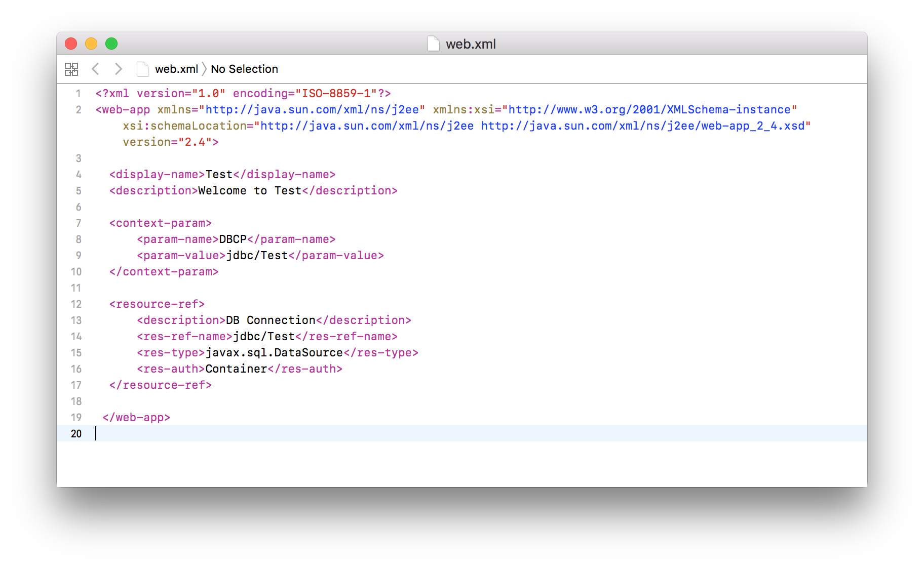Click the <resource-ref> opening tag

click(x=157, y=304)
